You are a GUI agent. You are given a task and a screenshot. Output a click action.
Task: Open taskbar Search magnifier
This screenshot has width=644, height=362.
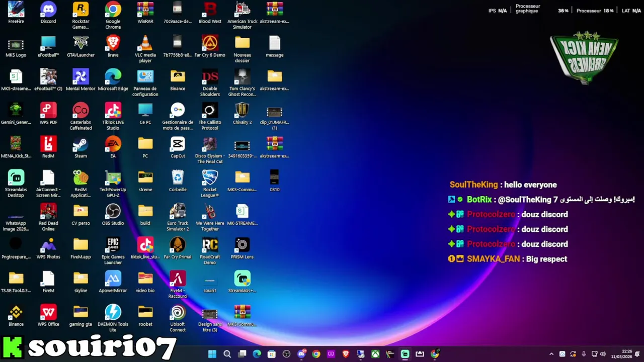point(227,354)
